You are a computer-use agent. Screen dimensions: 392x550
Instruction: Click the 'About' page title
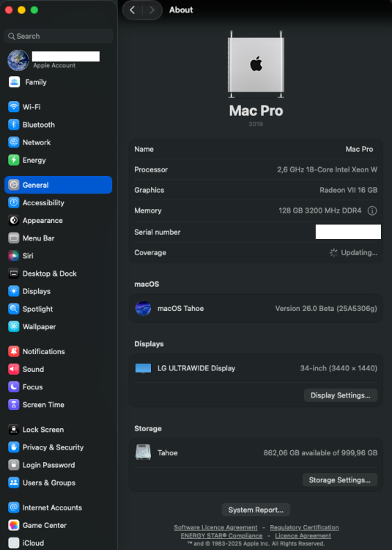click(x=181, y=10)
